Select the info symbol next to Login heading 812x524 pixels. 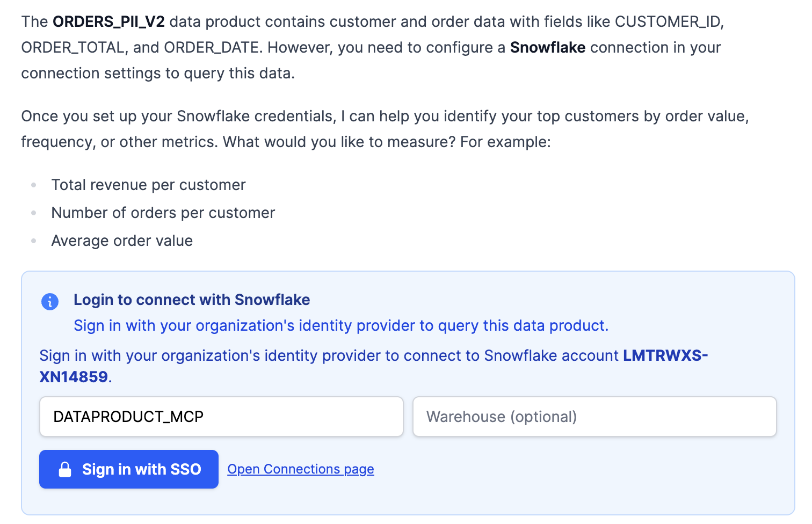click(x=49, y=302)
